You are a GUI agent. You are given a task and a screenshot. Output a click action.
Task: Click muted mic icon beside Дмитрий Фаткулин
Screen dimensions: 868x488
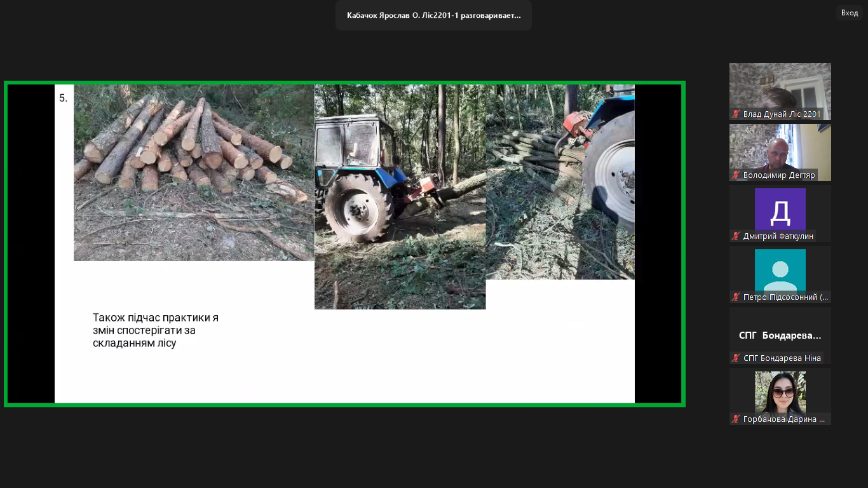pos(736,236)
